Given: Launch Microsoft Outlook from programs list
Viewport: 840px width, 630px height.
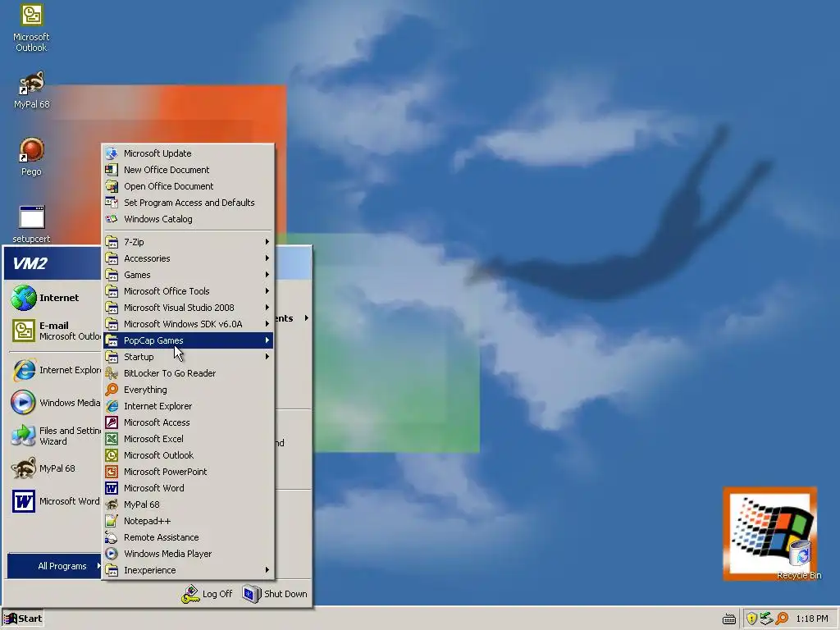Looking at the screenshot, I should click(x=188, y=455).
